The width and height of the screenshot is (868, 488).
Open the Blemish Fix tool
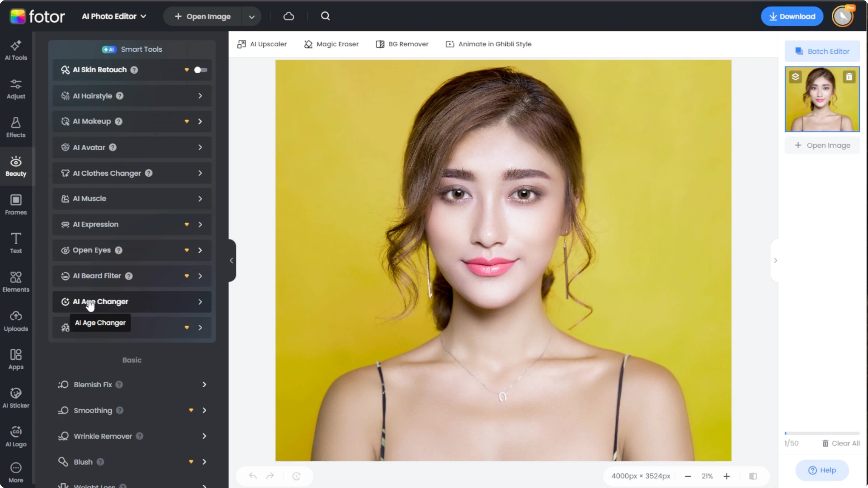132,385
